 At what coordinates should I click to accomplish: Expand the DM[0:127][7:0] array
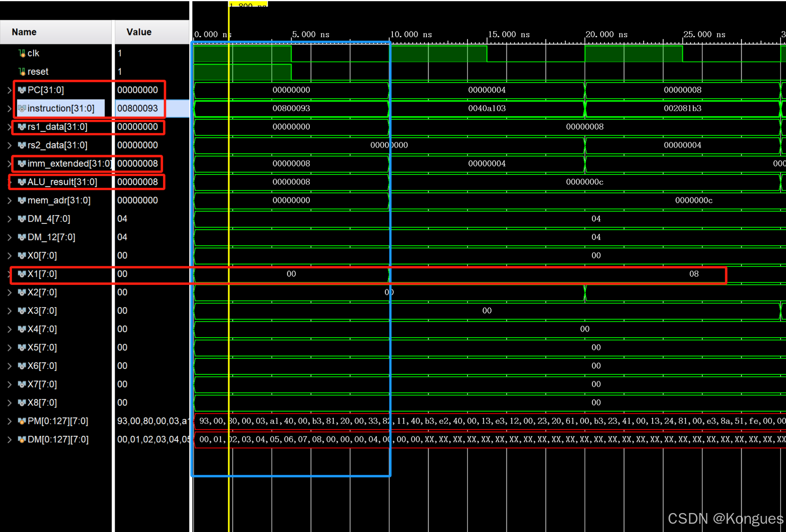[9, 440]
